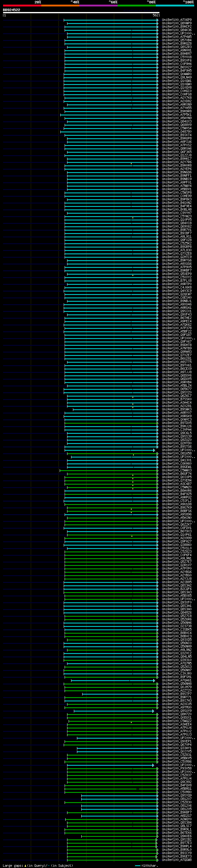The image size is (197, 868).
Task: Select hit UniRef100_C5IFL2
Action: [x=177, y=501]
